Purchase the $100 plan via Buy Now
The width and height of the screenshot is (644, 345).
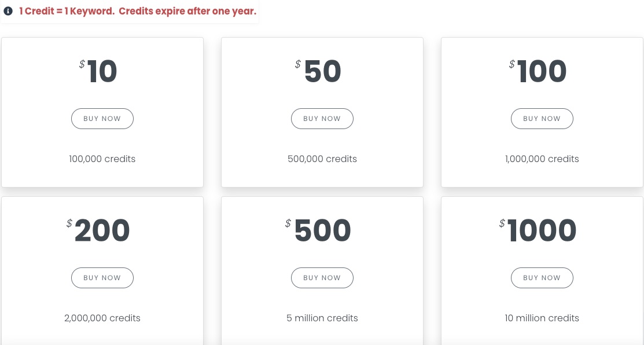[x=542, y=119]
